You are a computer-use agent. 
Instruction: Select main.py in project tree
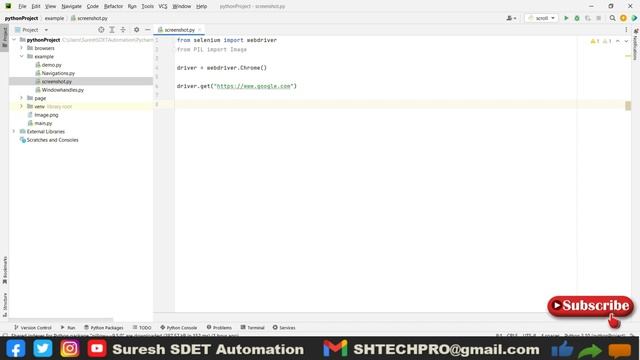click(x=43, y=123)
